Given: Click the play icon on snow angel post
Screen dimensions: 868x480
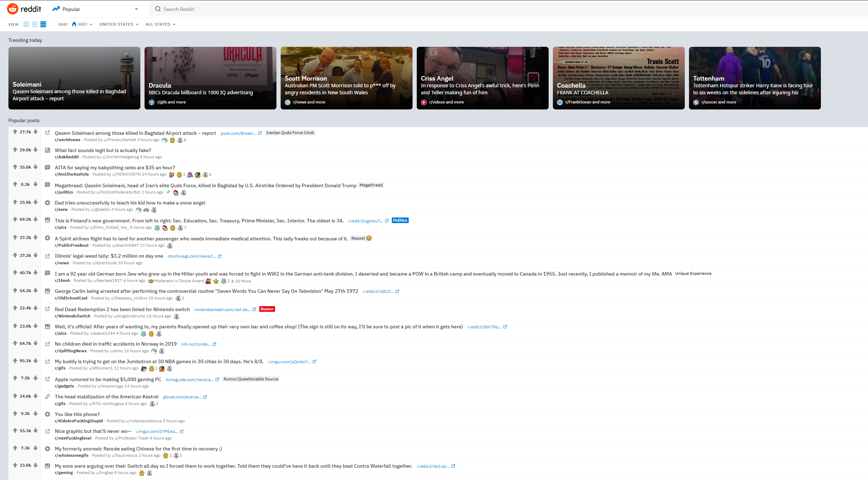Looking at the screenshot, I should (47, 202).
